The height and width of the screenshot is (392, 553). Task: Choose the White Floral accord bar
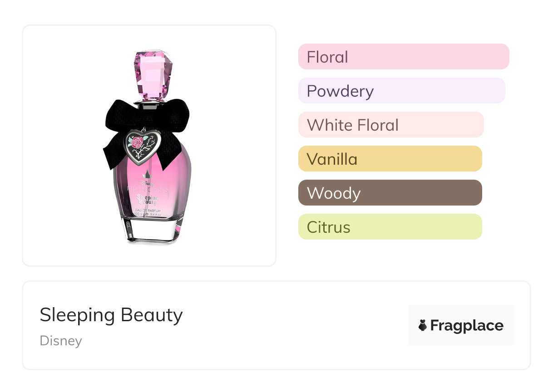390,125
